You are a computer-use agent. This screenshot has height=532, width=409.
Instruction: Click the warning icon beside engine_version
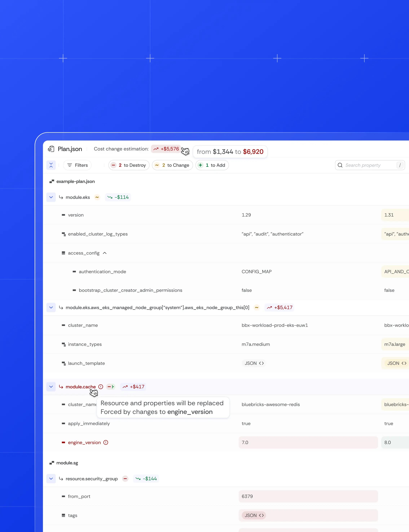pos(106,442)
